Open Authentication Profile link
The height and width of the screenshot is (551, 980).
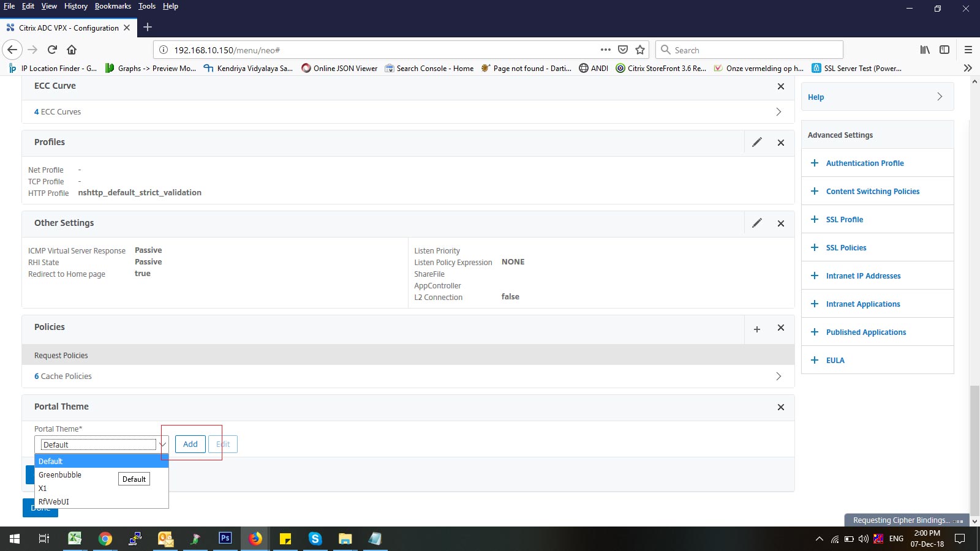(x=865, y=163)
